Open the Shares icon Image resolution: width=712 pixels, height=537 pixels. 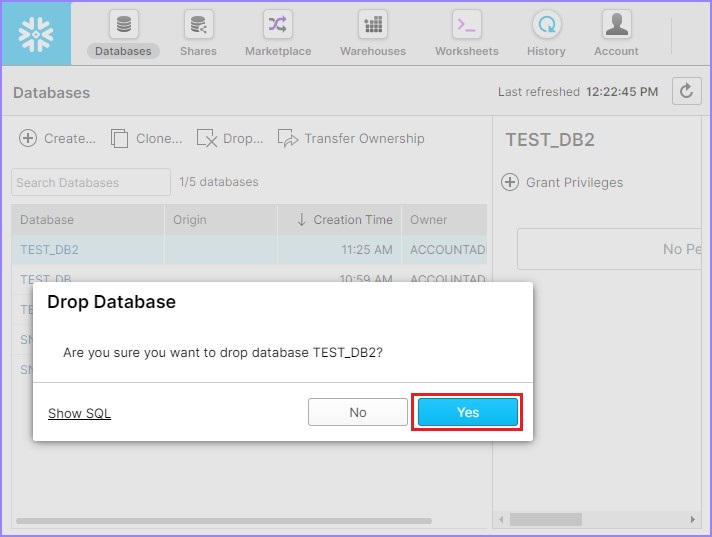coord(198,24)
